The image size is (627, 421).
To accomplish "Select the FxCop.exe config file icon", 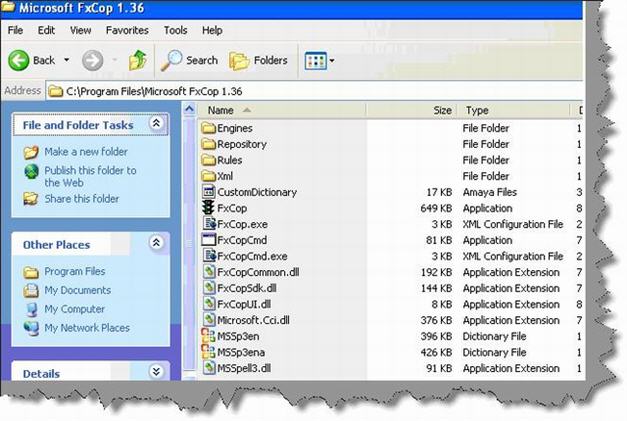I will click(x=209, y=224).
